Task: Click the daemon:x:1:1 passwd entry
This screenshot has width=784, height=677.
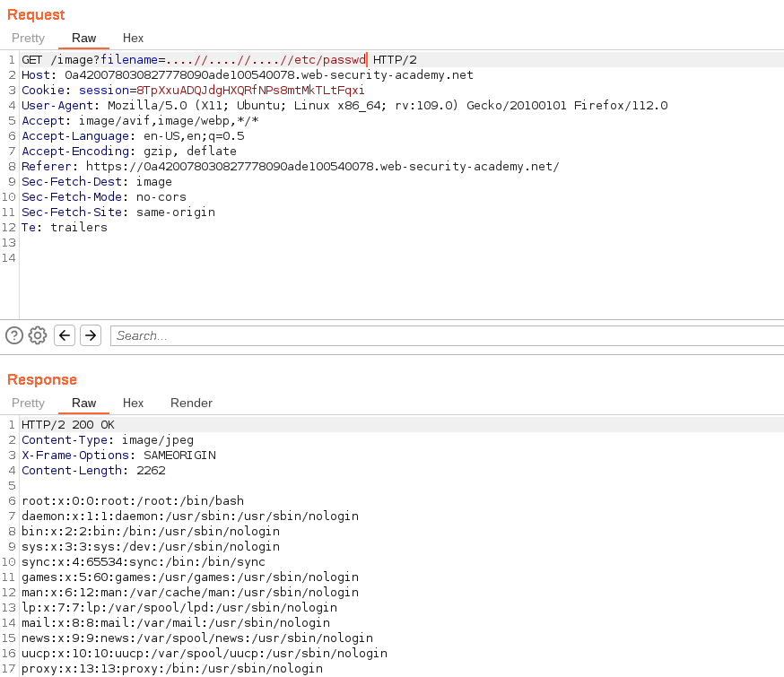Action: [190, 516]
